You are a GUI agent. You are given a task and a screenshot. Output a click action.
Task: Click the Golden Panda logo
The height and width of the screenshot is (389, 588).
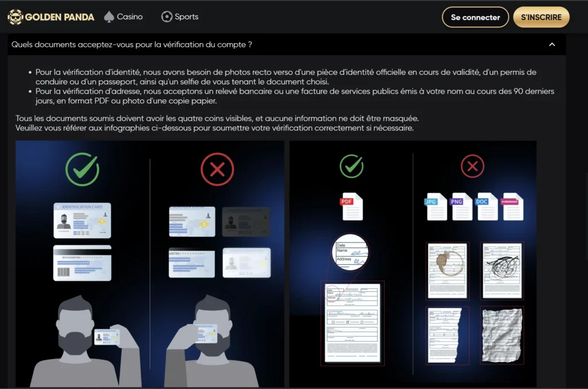51,17
